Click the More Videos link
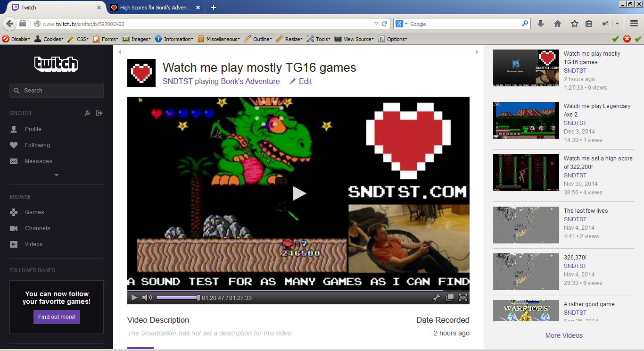Viewport: 644px width, 351px height. pyautogui.click(x=564, y=335)
